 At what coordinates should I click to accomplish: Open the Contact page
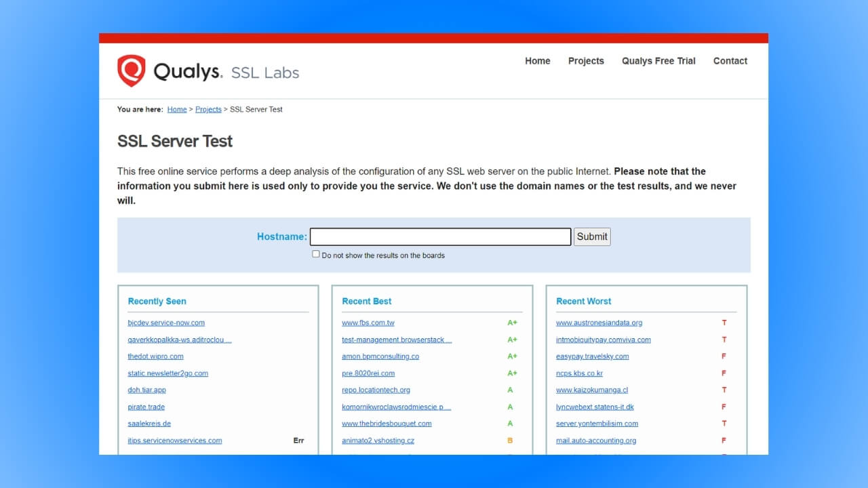(730, 61)
